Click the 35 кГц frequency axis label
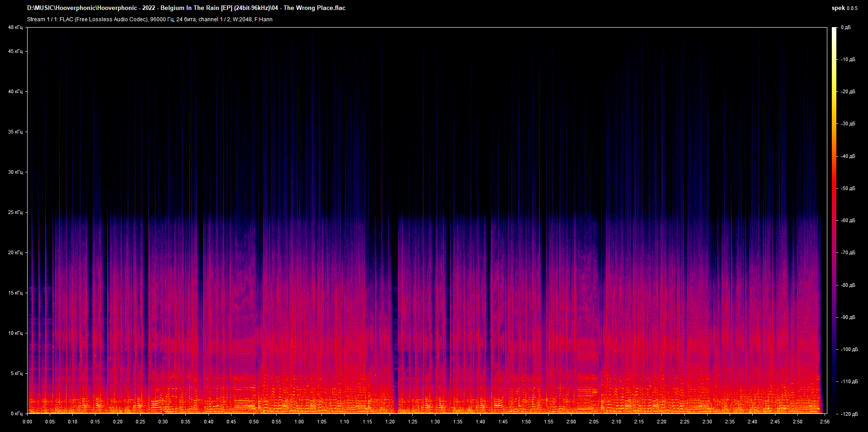Screen dimensions: 868x432 click(x=15, y=132)
